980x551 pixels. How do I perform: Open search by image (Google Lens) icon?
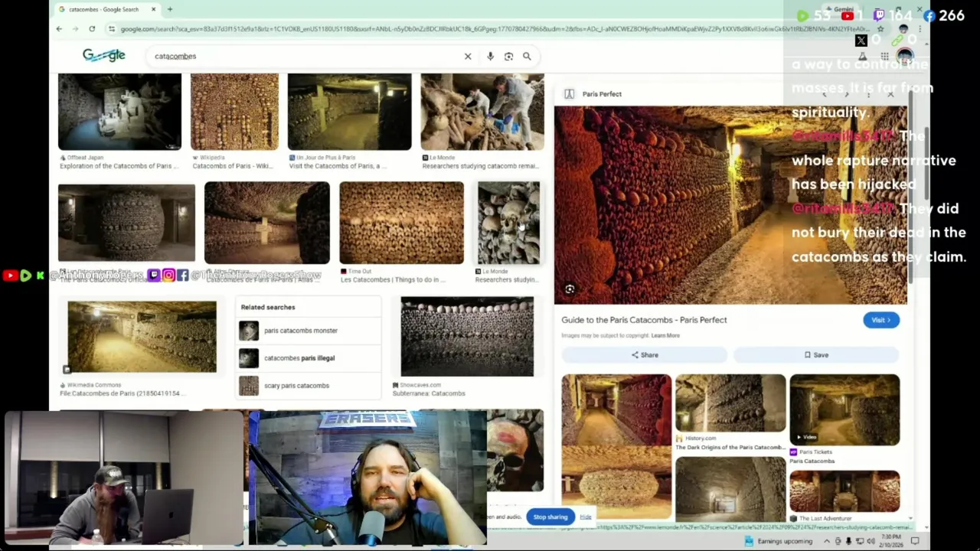coord(508,56)
